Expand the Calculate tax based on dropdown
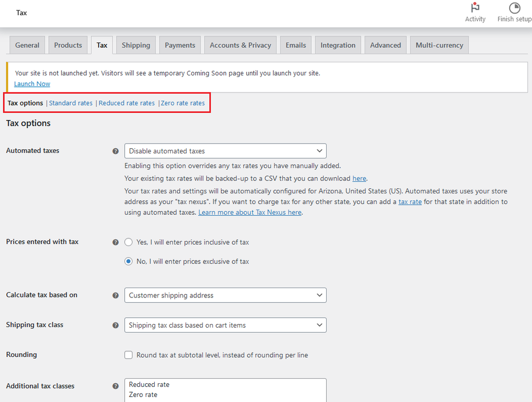Image resolution: width=532 pixels, height=402 pixels. [225, 295]
